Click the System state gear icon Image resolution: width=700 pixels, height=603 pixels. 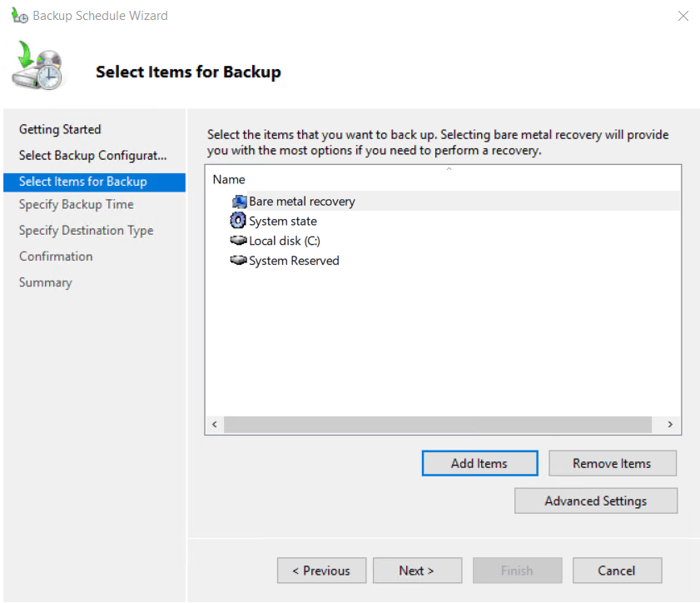coord(238,221)
